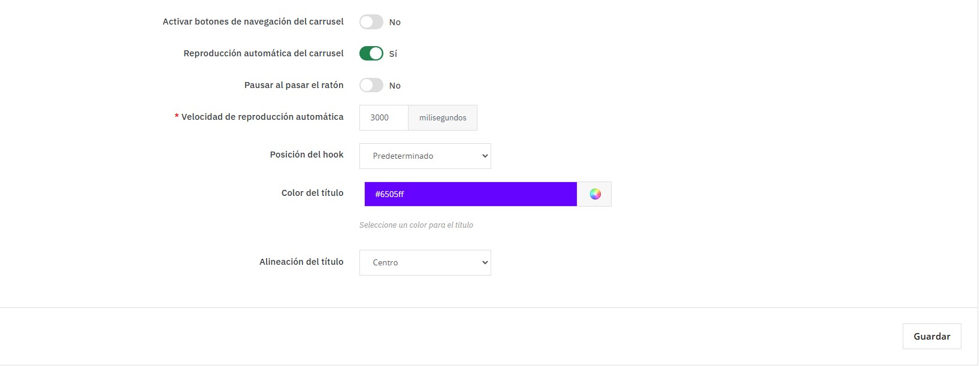Turn off Reproducción automática del carrusel switch
The height and width of the screenshot is (366, 980).
pyautogui.click(x=371, y=54)
